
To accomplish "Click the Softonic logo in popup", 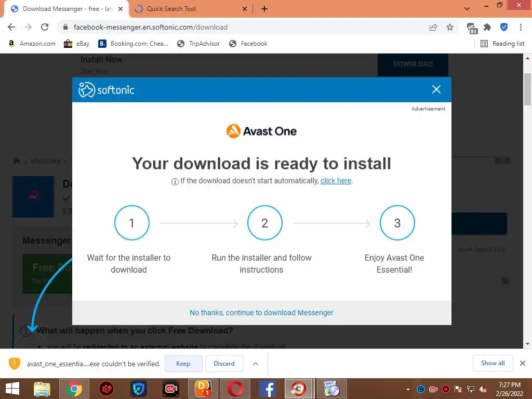I will 107,89.
